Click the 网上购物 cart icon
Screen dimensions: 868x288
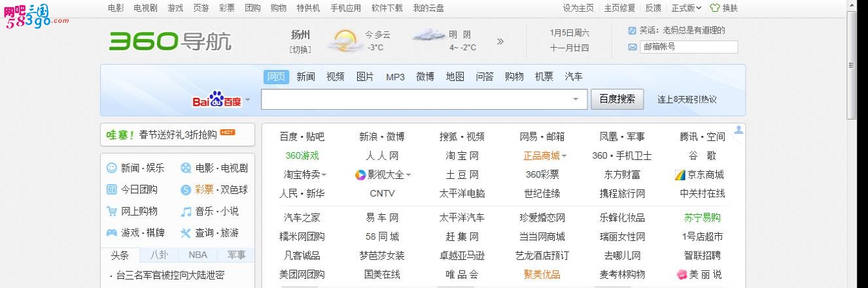(112, 211)
